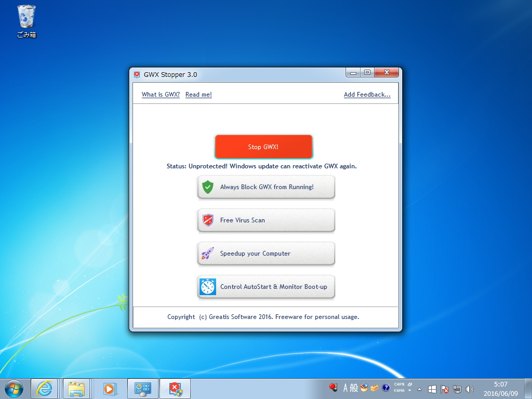Change IME conversion mode 般
Image resolution: width=532 pixels, height=399 pixels.
(353, 388)
